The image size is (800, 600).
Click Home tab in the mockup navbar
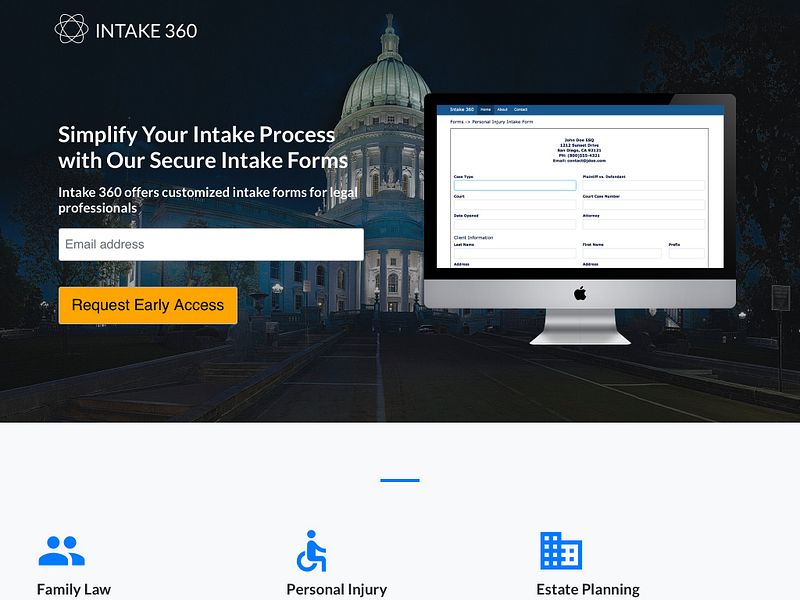[x=486, y=109]
